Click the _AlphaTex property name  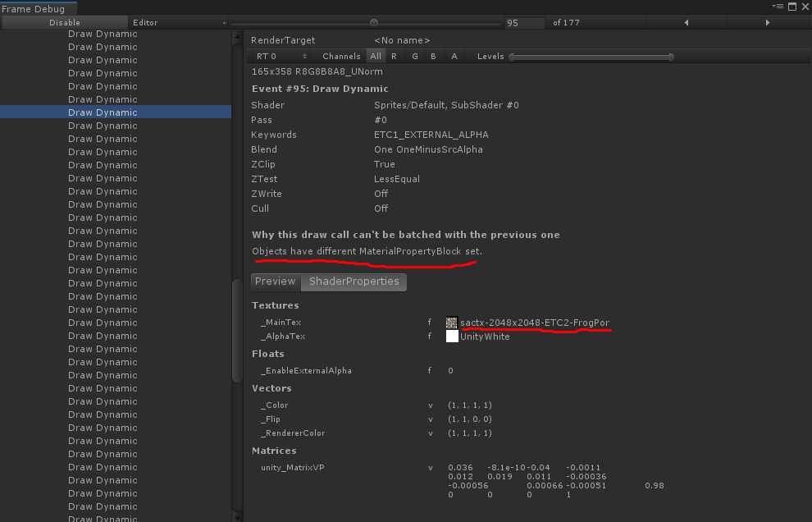(283, 337)
